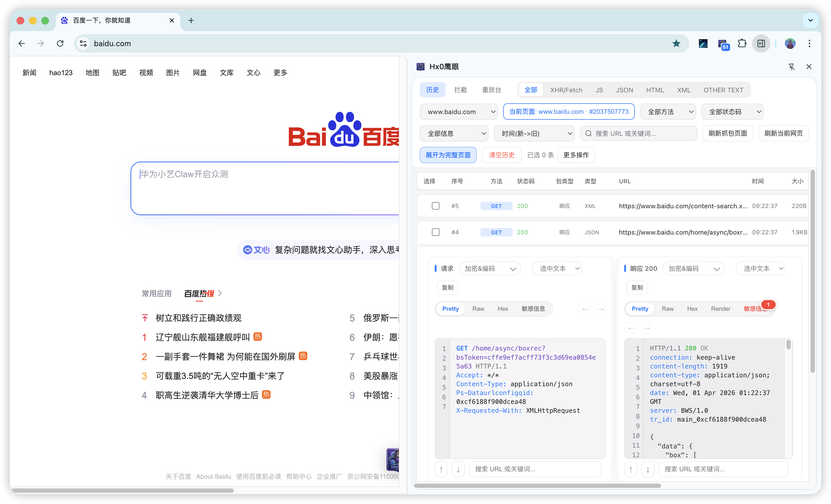Open request 选中文本 dropdown
The height and width of the screenshot is (504, 831).
[557, 269]
